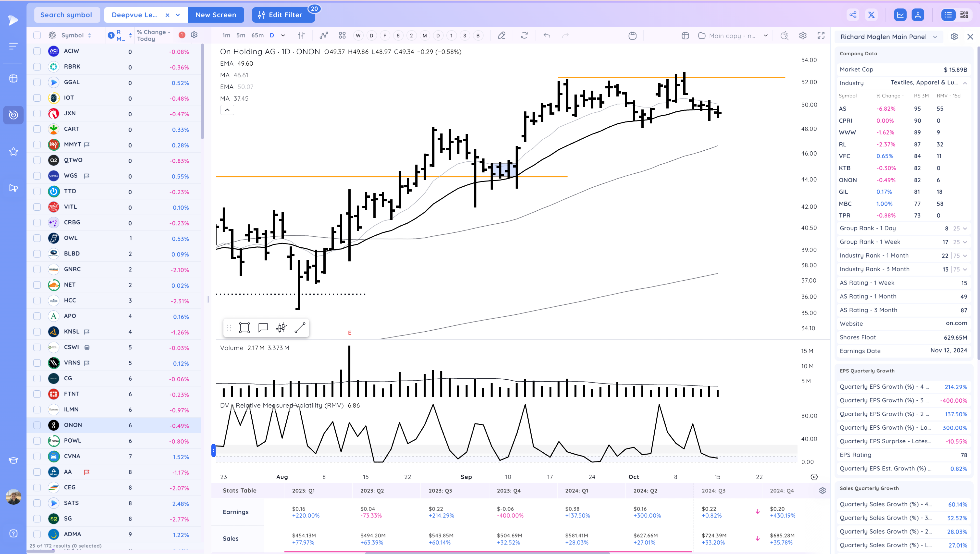
Task: Check the ACIW row checkbox
Action: click(x=37, y=51)
